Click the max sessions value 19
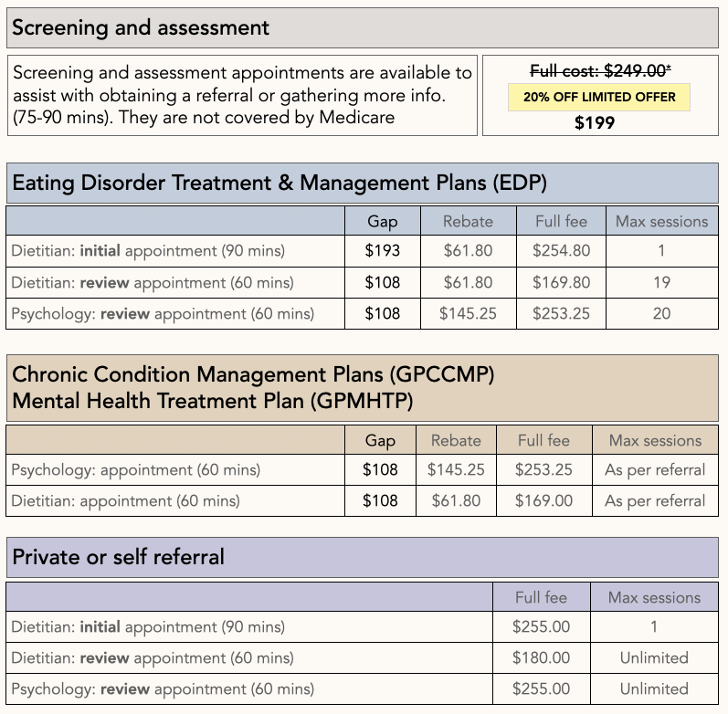The width and height of the screenshot is (728, 714). coord(661,282)
